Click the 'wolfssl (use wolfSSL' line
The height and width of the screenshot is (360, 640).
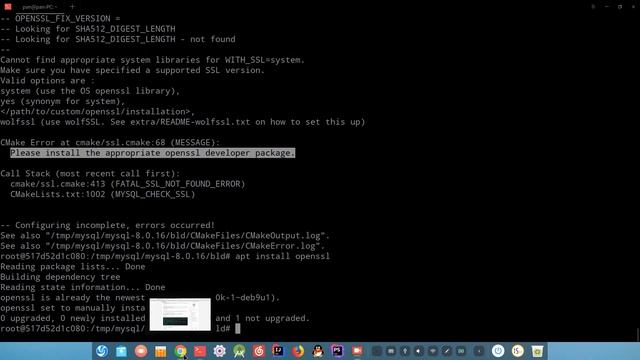(x=183, y=122)
